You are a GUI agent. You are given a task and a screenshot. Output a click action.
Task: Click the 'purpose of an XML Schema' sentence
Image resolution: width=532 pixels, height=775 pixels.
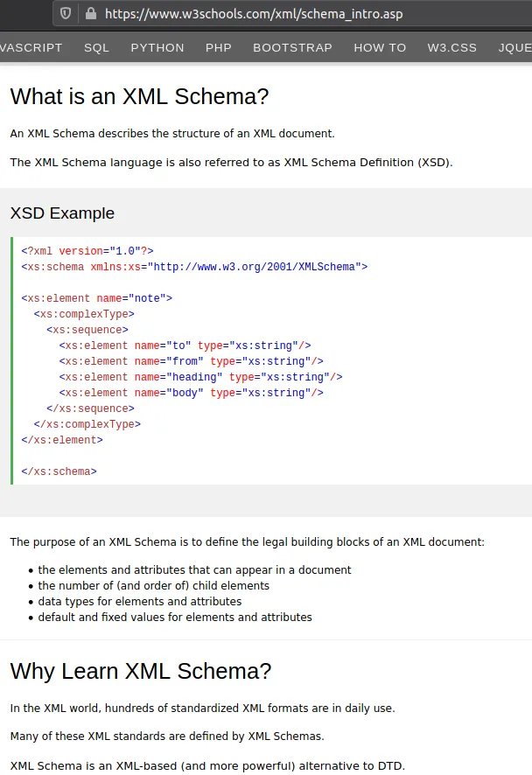click(x=248, y=542)
